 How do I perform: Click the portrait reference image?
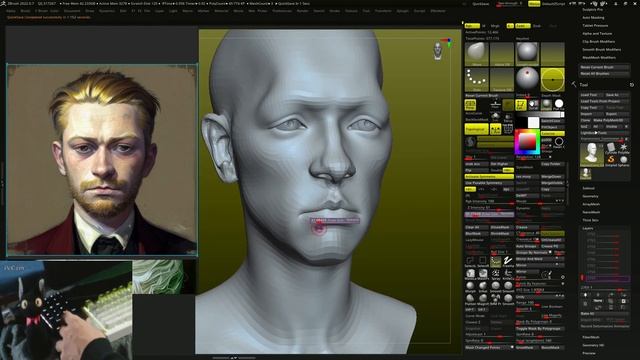pos(102,160)
